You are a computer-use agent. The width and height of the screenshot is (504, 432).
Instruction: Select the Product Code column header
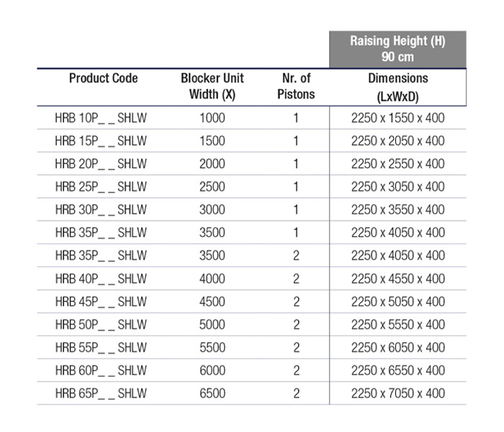(x=103, y=78)
